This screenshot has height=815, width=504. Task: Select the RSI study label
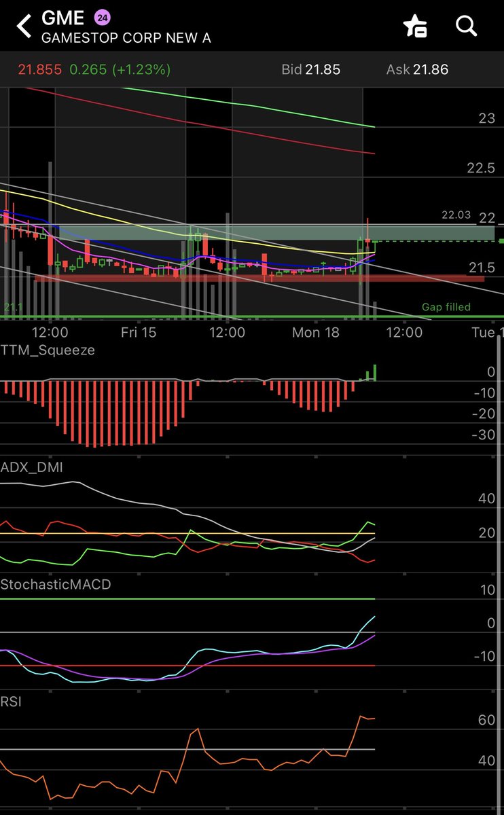click(11, 702)
